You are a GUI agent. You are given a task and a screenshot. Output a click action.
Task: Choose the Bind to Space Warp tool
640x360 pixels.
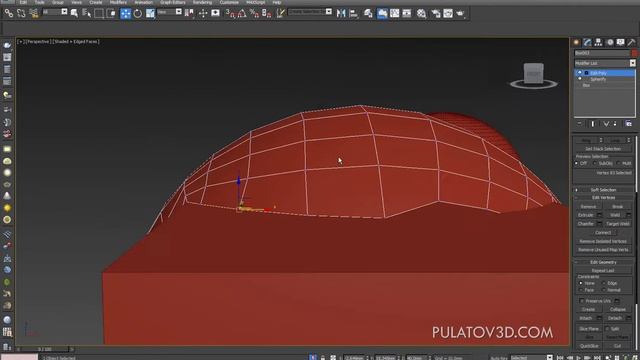(34, 13)
